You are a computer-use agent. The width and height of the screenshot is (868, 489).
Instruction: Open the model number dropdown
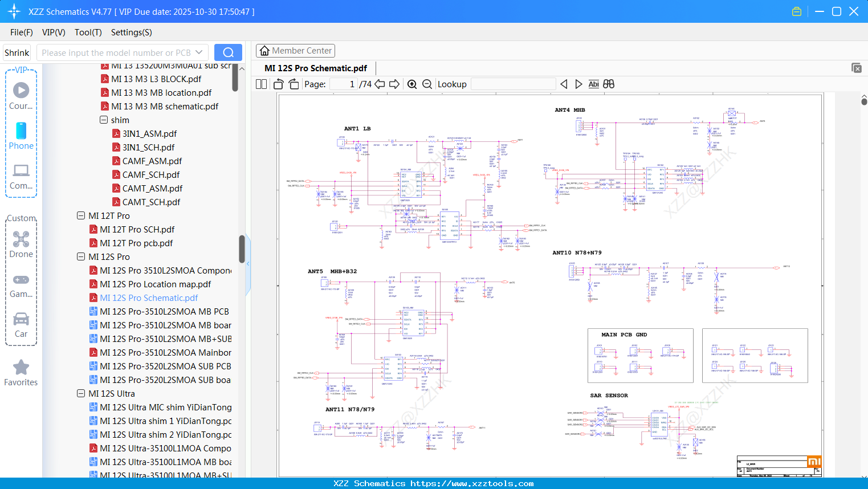[x=201, y=52]
